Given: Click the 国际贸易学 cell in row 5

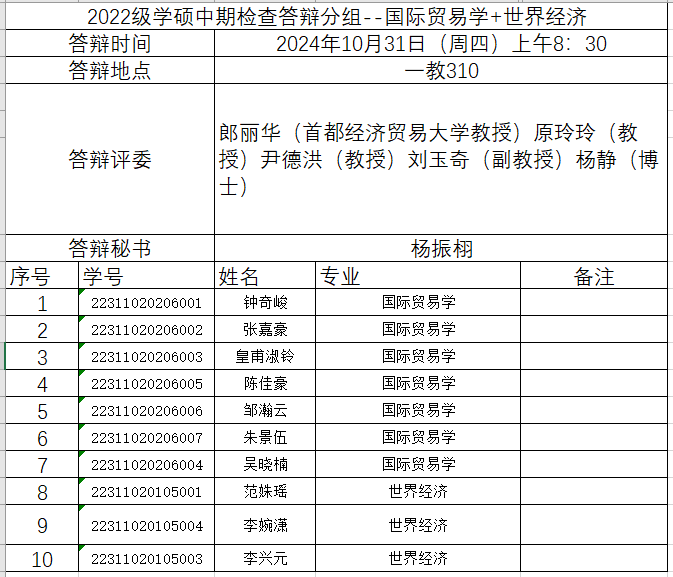Looking at the screenshot, I should pyautogui.click(x=418, y=411).
